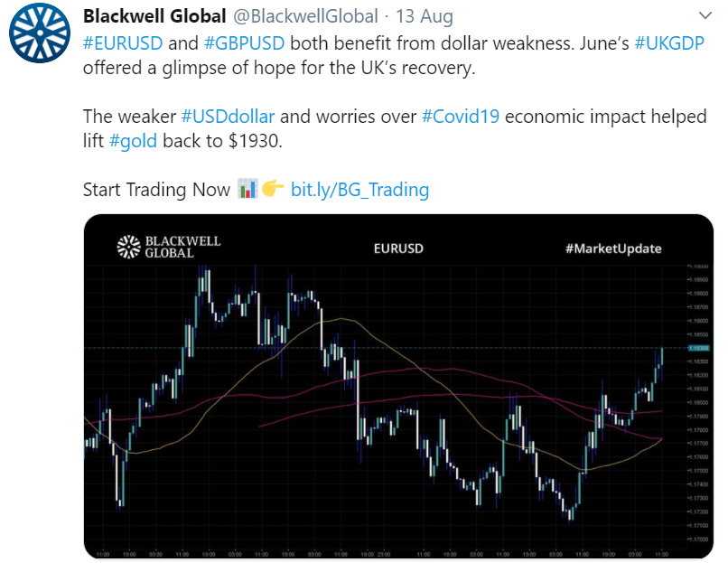Click the bar chart emoji
This screenshot has width=728, height=563.
pos(247,189)
